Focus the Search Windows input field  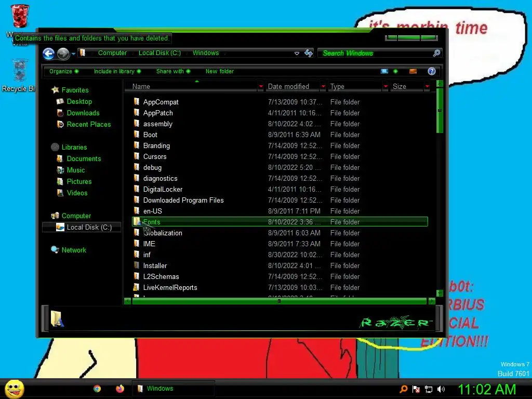[375, 54]
